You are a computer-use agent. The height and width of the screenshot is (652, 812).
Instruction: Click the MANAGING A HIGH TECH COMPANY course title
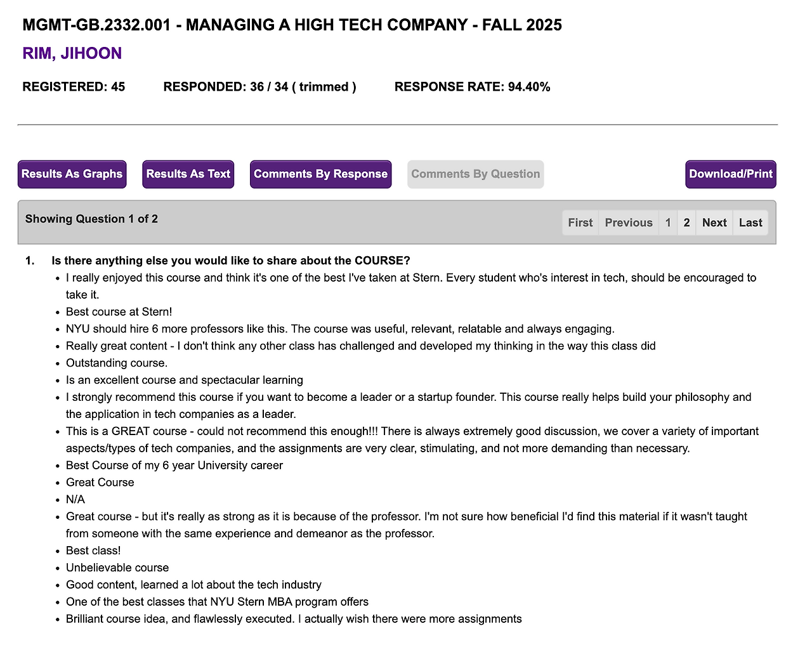[292, 25]
